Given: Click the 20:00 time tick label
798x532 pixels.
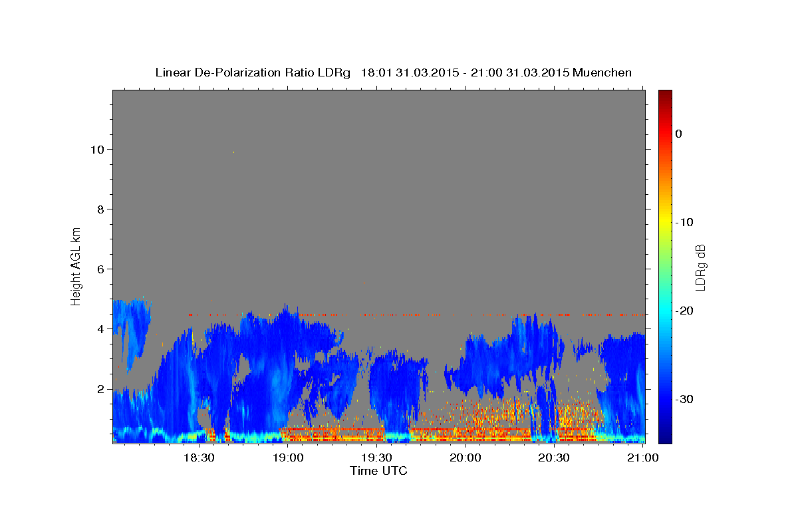Looking at the screenshot, I should (465, 458).
